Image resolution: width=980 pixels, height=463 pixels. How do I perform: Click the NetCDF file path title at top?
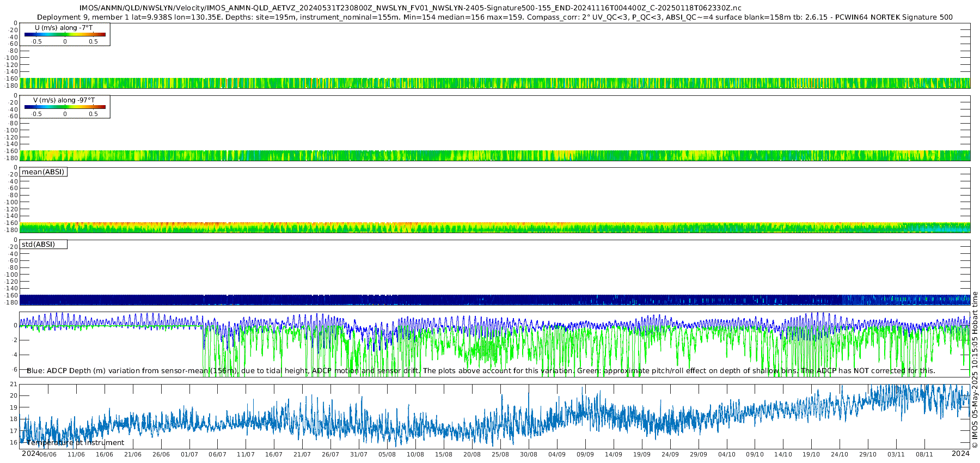(x=410, y=8)
